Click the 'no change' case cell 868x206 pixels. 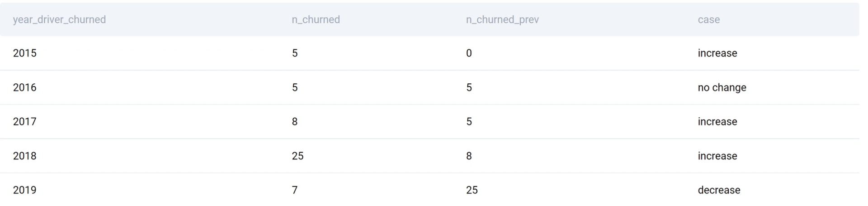pos(722,87)
